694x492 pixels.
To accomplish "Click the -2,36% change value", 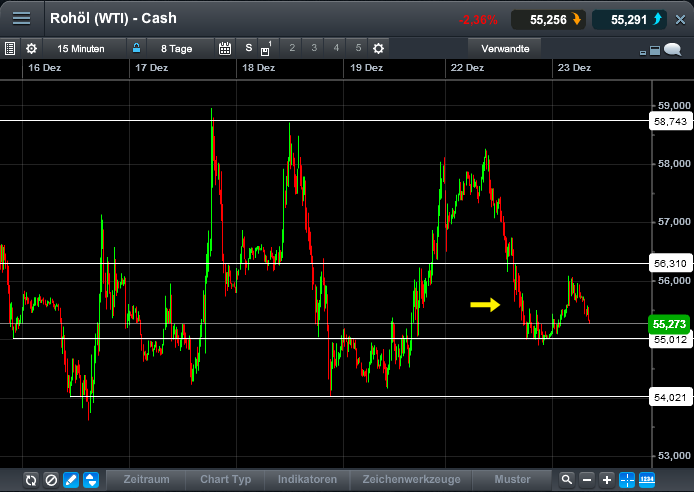I will [x=478, y=20].
